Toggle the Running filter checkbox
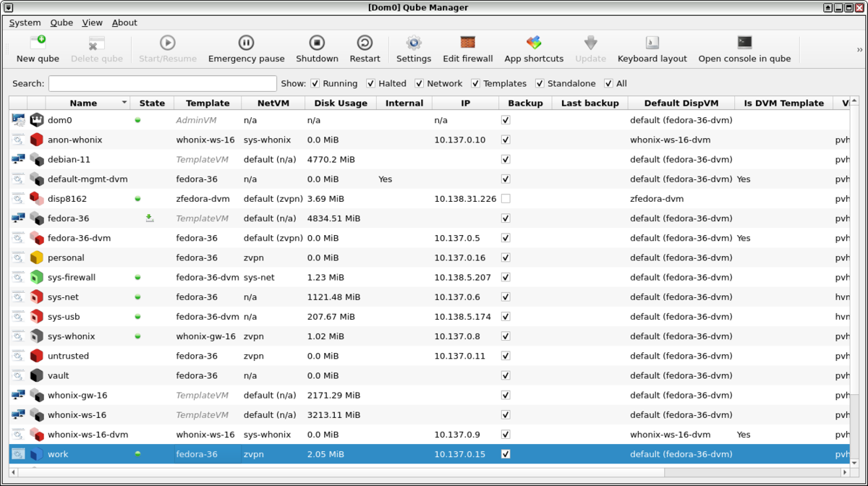 coord(315,83)
